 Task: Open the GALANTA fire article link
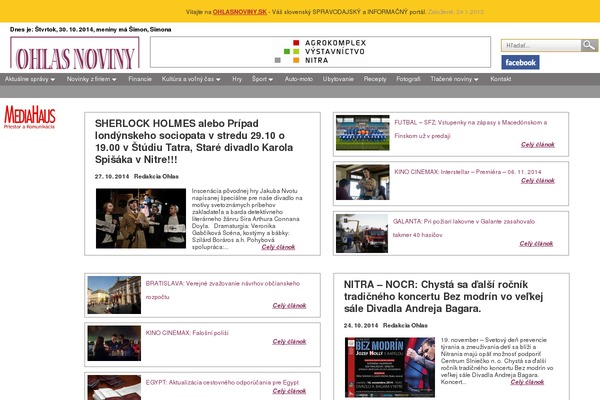[x=464, y=228]
